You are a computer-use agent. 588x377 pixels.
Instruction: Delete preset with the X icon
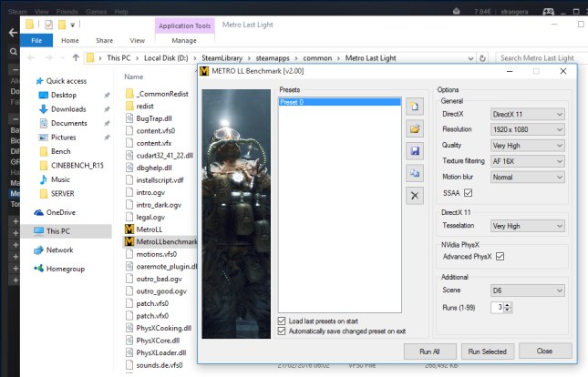(x=416, y=194)
